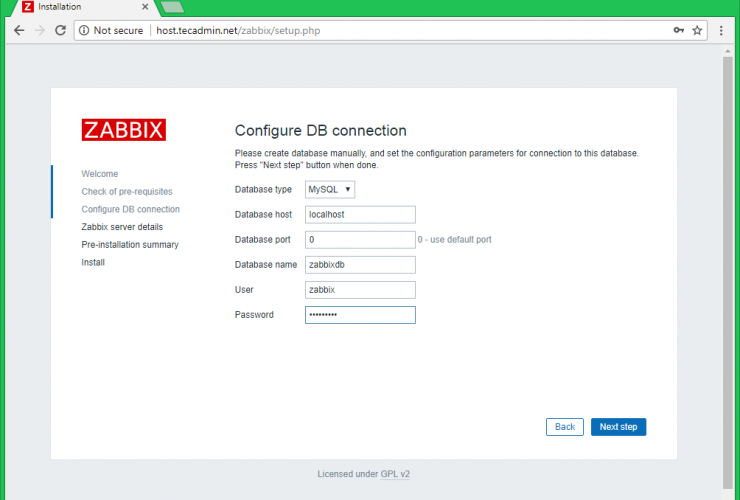740x500 pixels.
Task: Click the Password input field
Action: tap(360, 315)
